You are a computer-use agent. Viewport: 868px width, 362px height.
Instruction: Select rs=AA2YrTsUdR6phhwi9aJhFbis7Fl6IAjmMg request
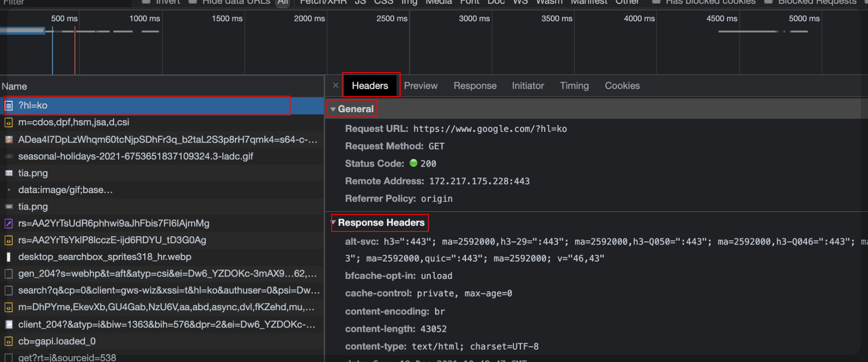coord(162,223)
